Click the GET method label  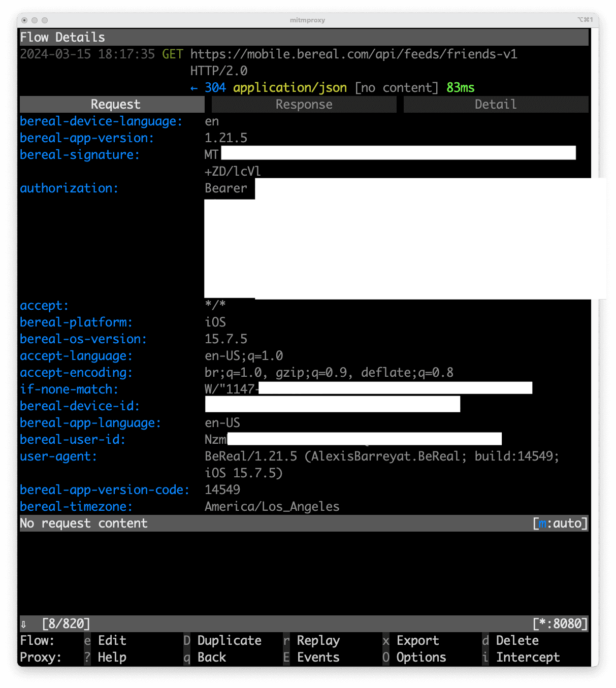tap(173, 54)
